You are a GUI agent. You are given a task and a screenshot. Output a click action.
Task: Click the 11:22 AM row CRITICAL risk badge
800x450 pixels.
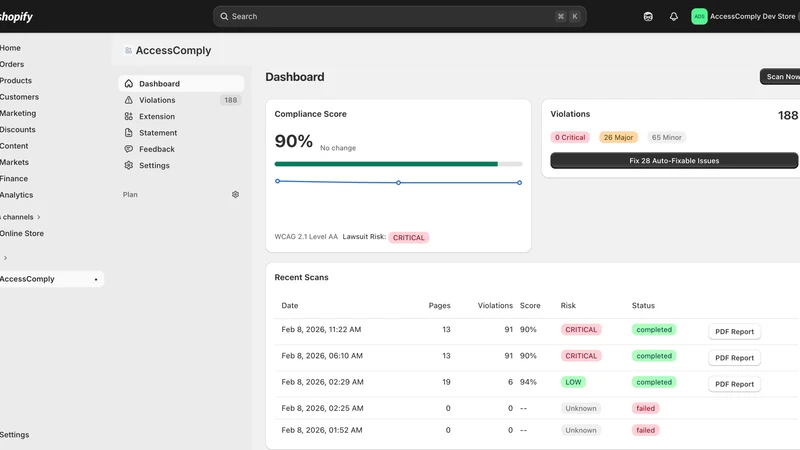(581, 330)
